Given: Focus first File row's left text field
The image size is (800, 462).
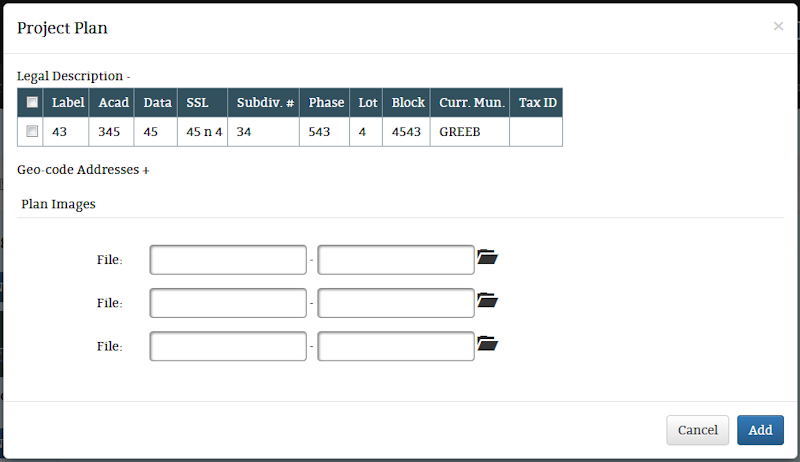Looking at the screenshot, I should pos(228,260).
